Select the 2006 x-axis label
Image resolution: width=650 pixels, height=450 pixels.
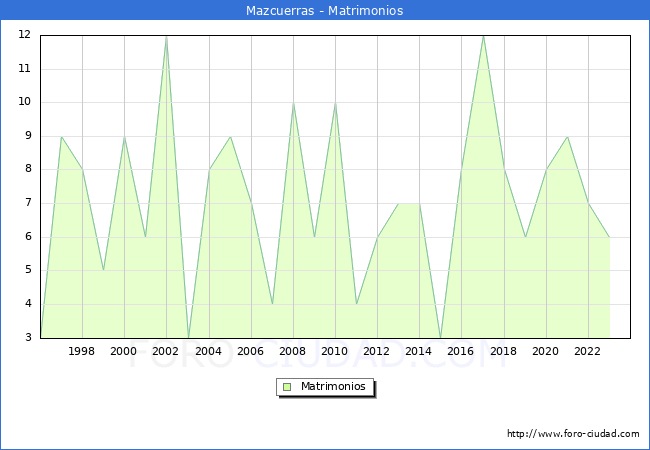click(250, 351)
